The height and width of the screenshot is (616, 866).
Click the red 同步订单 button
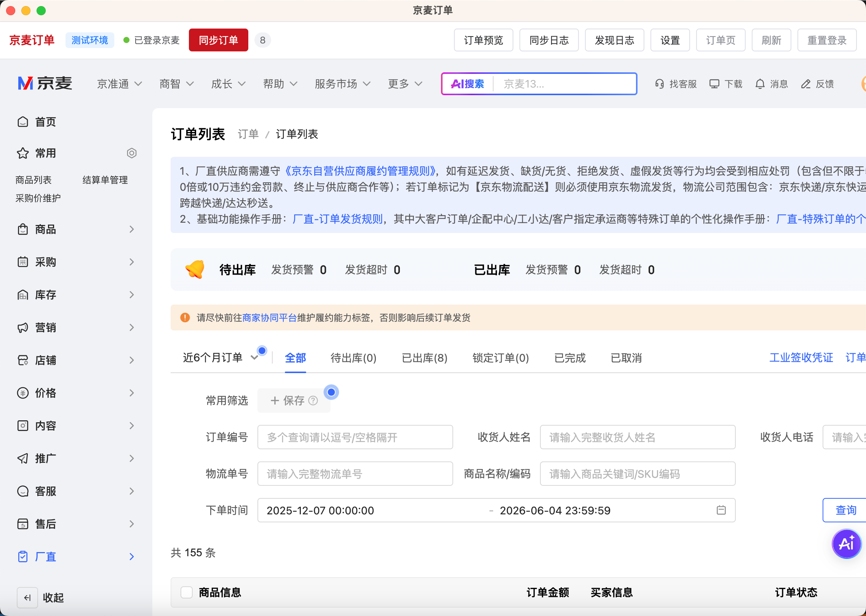219,40
